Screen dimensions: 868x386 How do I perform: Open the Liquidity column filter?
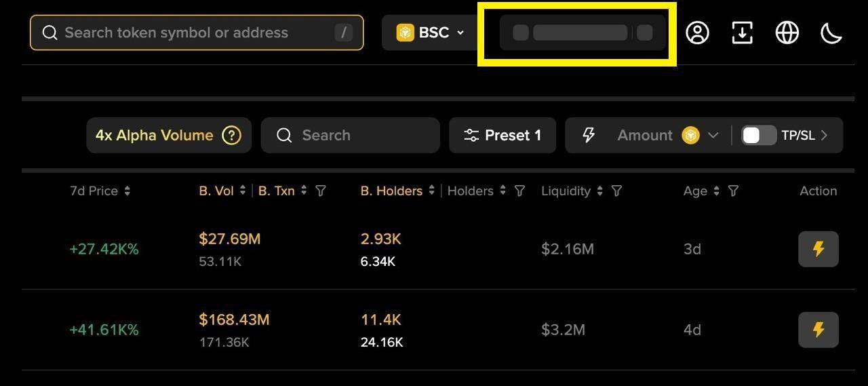click(x=616, y=191)
